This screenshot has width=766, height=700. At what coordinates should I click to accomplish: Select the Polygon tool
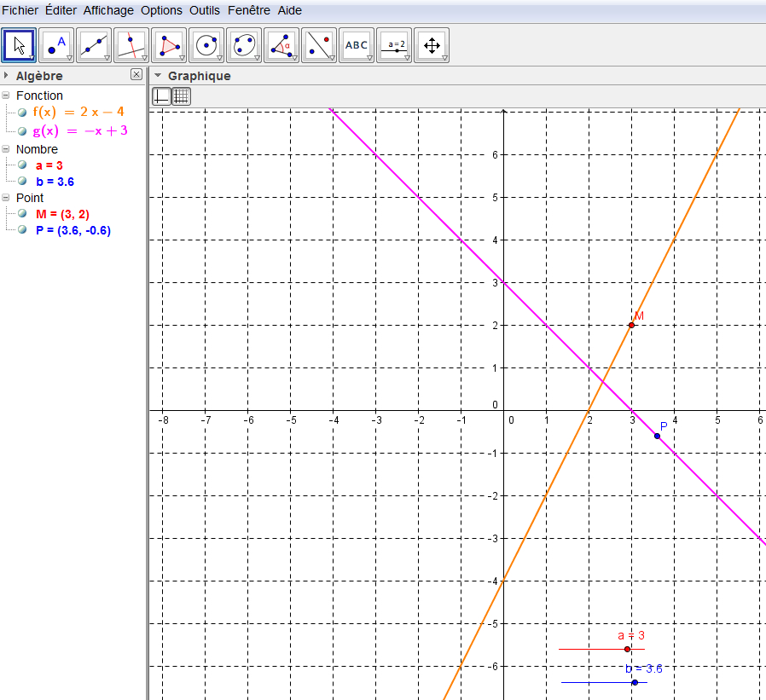point(169,45)
